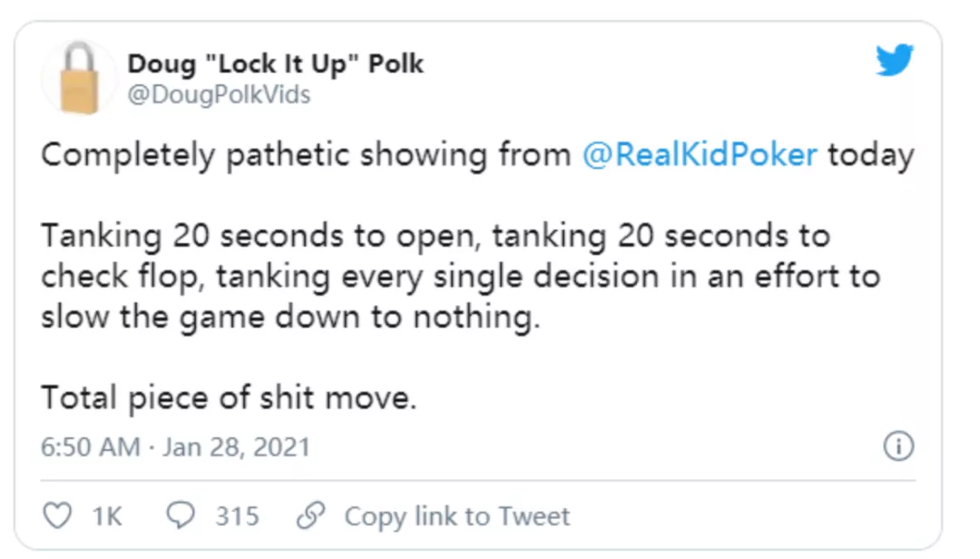
Task: Open the info circle icon
Action: [x=898, y=446]
